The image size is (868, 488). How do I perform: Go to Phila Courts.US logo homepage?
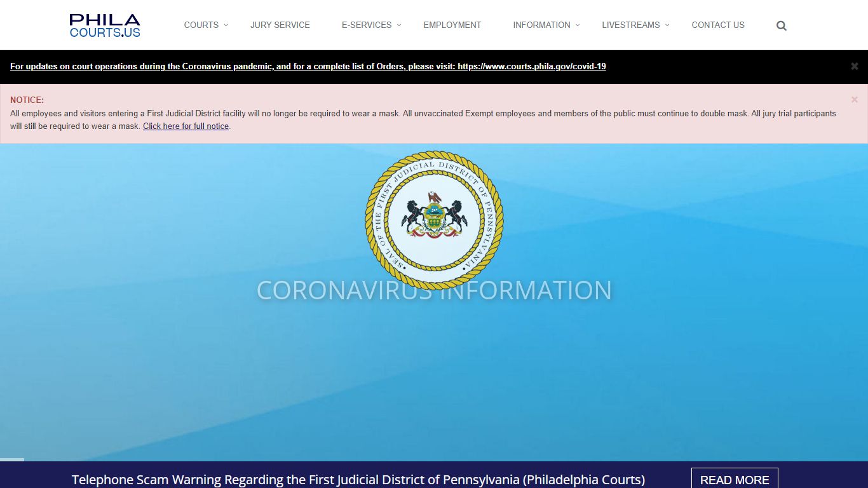[x=105, y=25]
